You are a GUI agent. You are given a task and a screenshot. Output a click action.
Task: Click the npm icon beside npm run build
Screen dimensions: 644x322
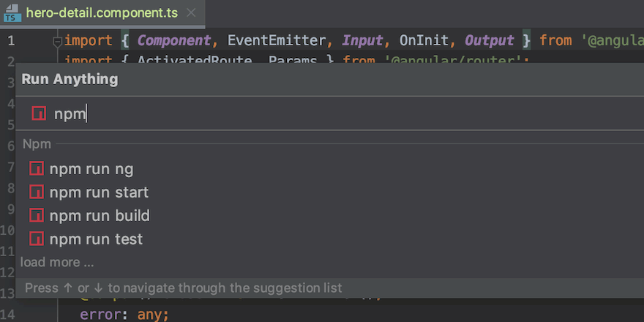tap(37, 215)
